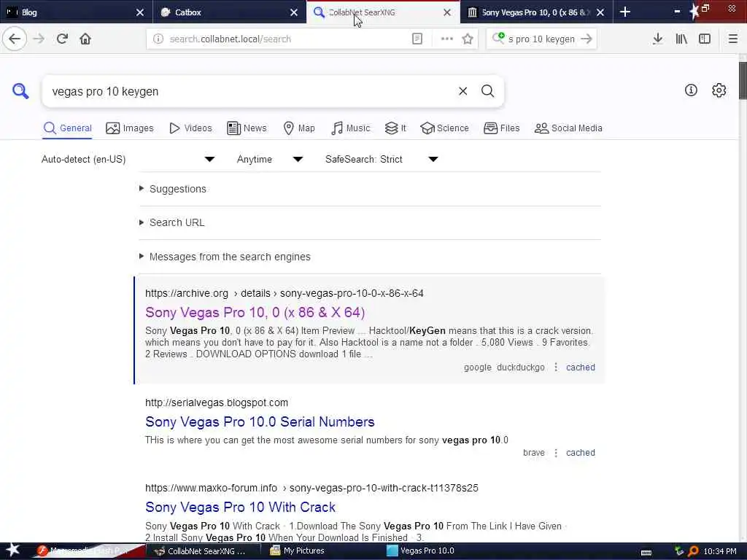Open options dots for archive.org result
The height and width of the screenshot is (560, 747).
[555, 367]
